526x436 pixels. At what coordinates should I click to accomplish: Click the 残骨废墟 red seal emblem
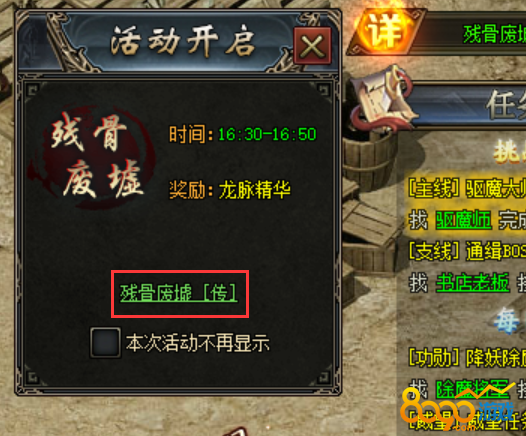click(x=92, y=156)
